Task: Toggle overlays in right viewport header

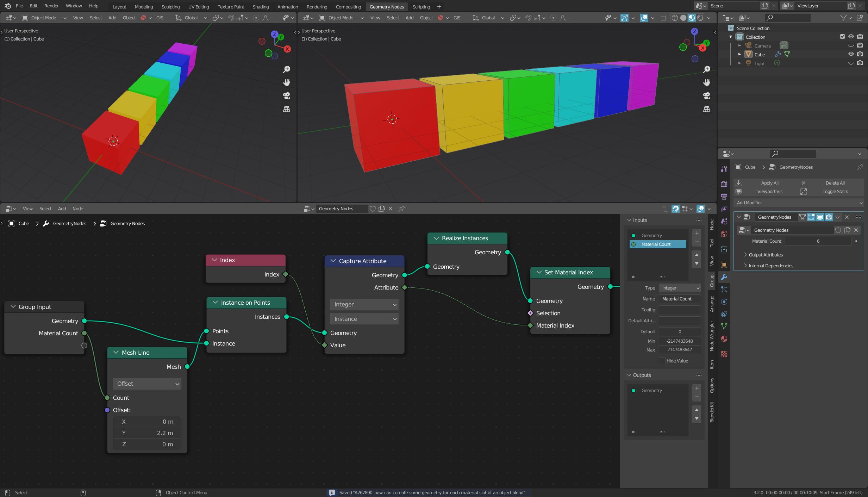Action: point(644,18)
